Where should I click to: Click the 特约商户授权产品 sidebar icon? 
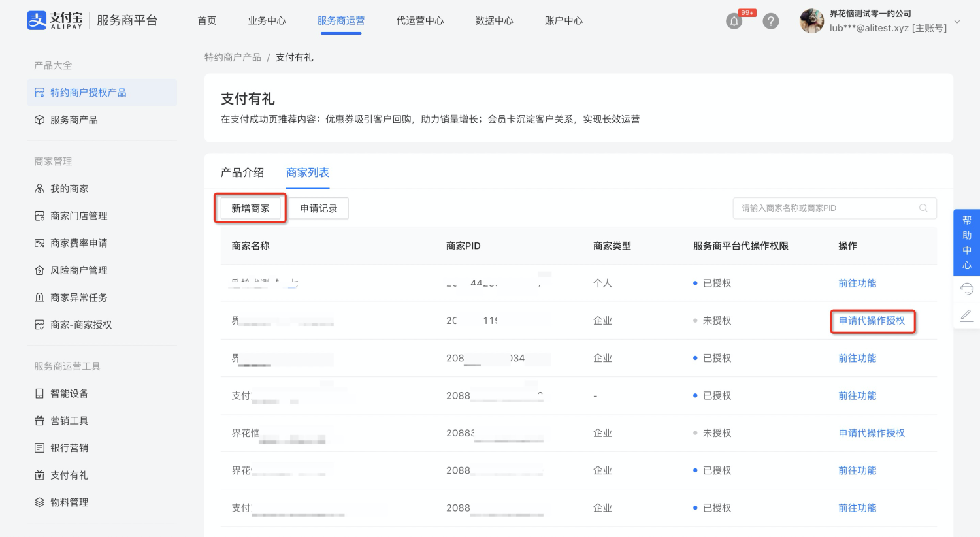[x=40, y=93]
